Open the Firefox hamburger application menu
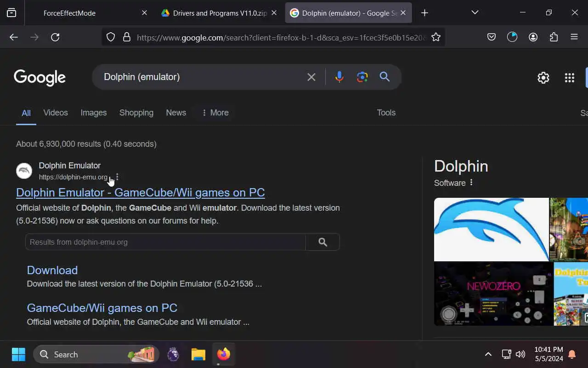Viewport: 588px width, 368px height. [x=574, y=37]
